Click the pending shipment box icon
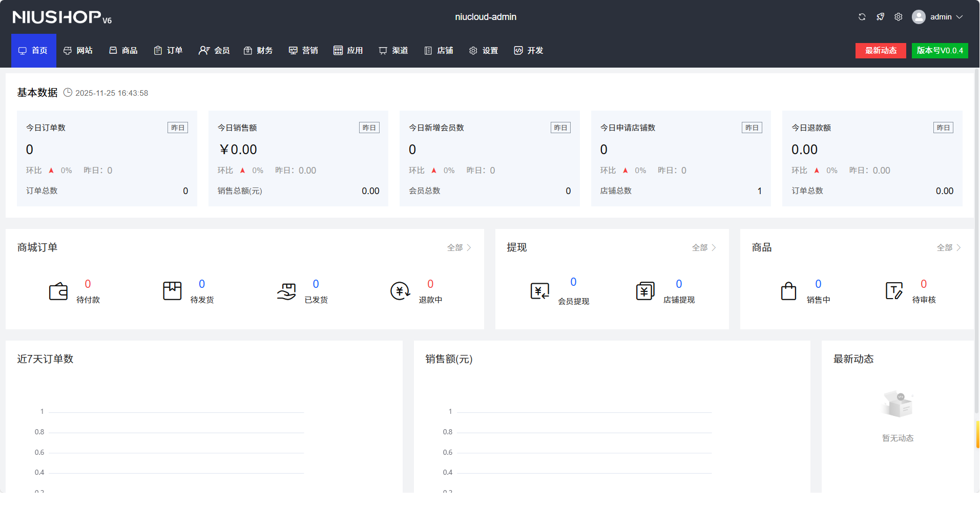This screenshot has height=505, width=980. [172, 291]
